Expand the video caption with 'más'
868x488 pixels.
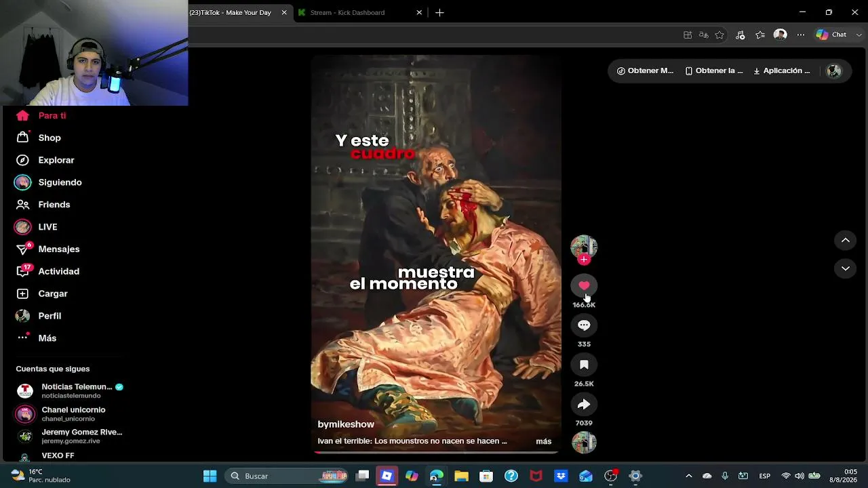[544, 441]
